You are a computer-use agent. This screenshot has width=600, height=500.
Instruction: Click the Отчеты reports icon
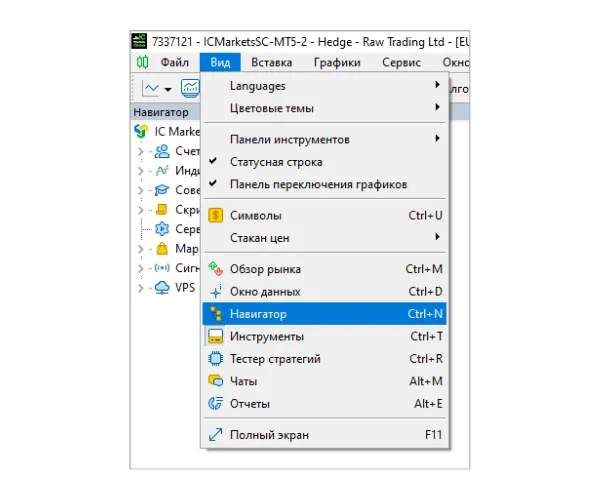[x=214, y=404]
